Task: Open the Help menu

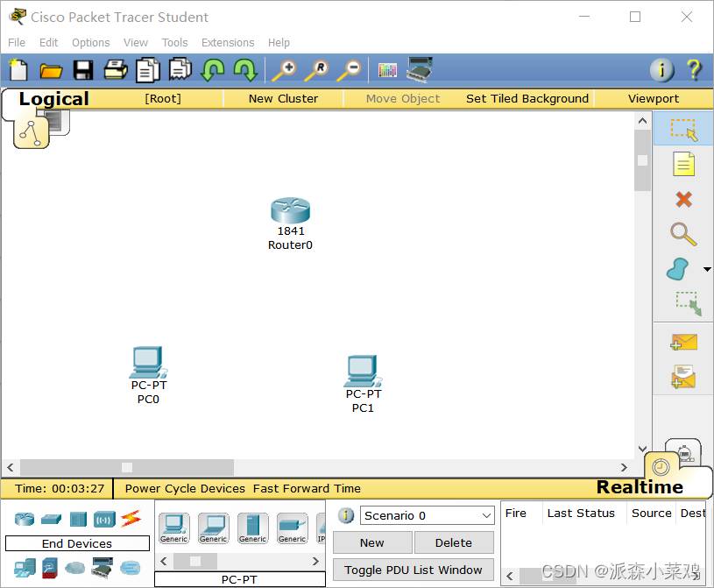Action: tap(279, 42)
